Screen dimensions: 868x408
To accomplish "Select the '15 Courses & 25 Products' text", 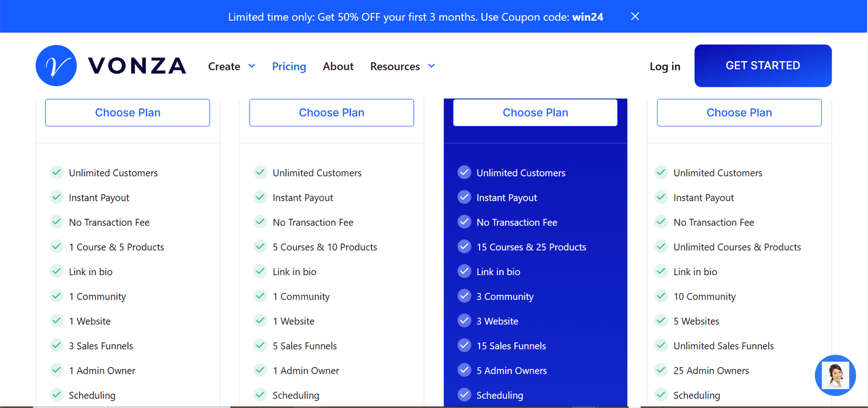I will pos(531,247).
